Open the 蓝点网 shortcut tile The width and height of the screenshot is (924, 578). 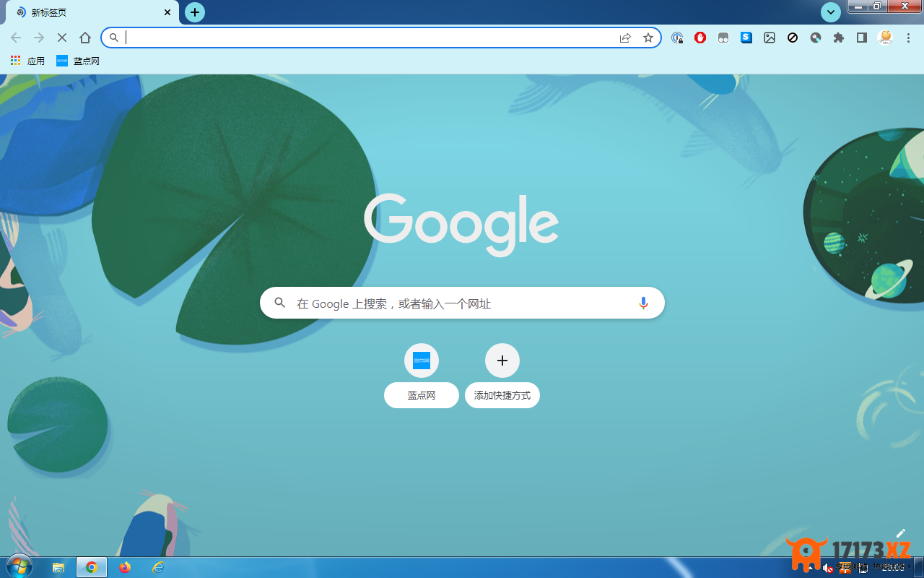tap(422, 361)
